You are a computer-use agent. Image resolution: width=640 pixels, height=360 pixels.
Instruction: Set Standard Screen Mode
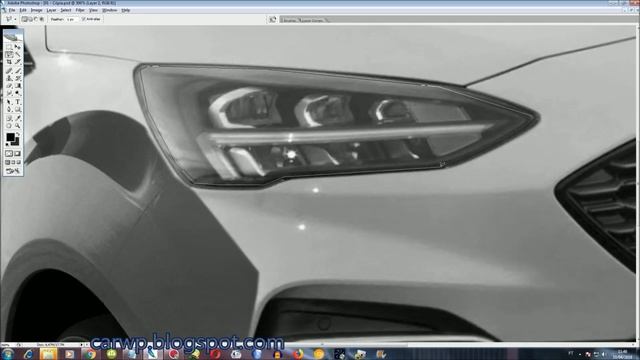click(7, 162)
